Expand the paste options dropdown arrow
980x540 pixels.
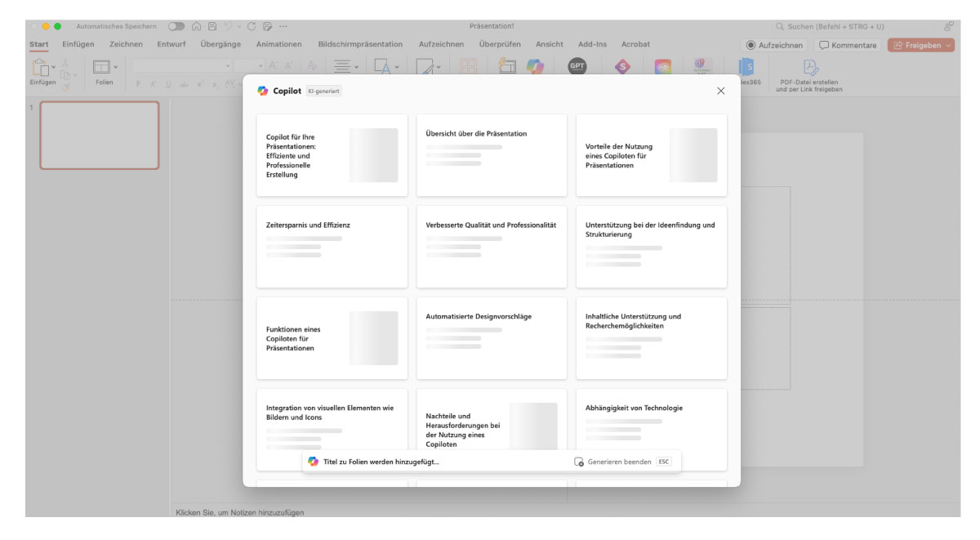click(x=54, y=67)
